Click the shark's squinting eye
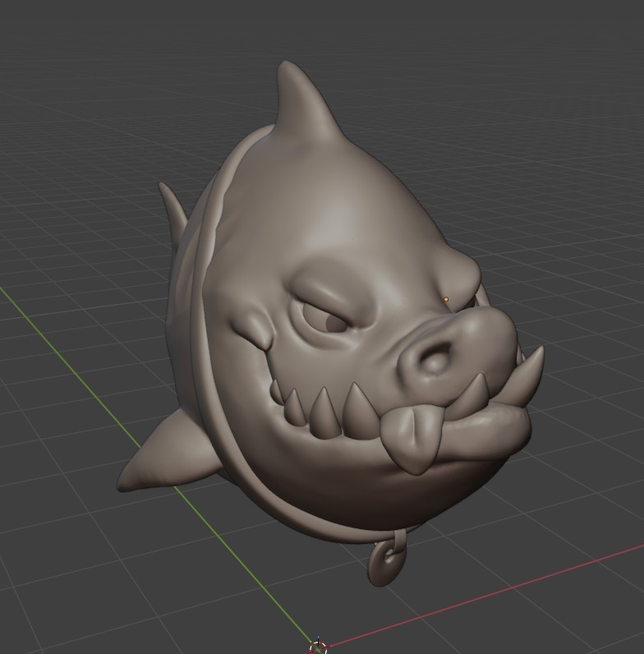This screenshot has height=654, width=644. click(326, 318)
